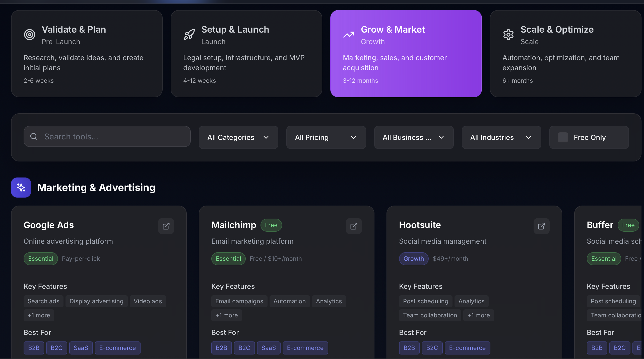Screen dimensions: 644x359
Task: Click the Analytics tag on Mailchimp card
Action: [329, 301]
